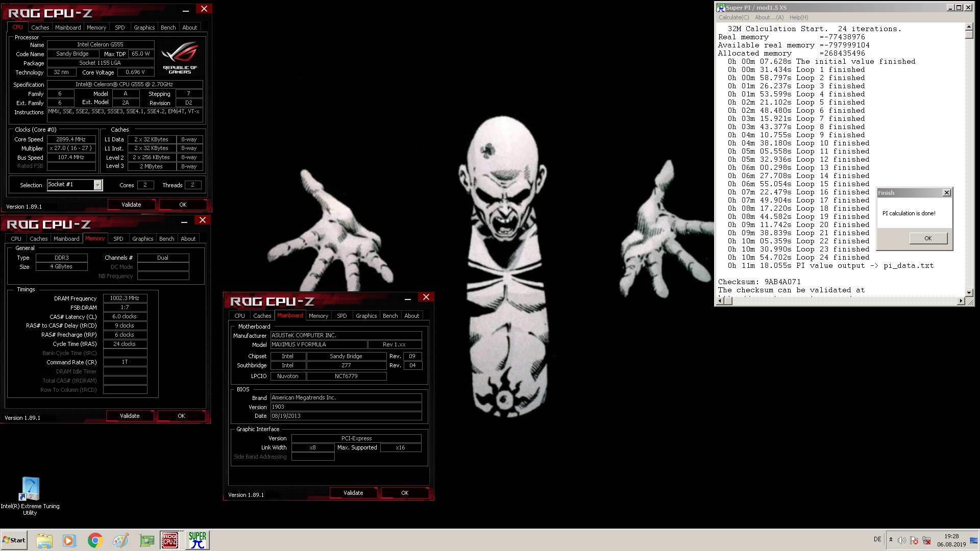Click the Core Voltage field 0.696 V

(136, 72)
